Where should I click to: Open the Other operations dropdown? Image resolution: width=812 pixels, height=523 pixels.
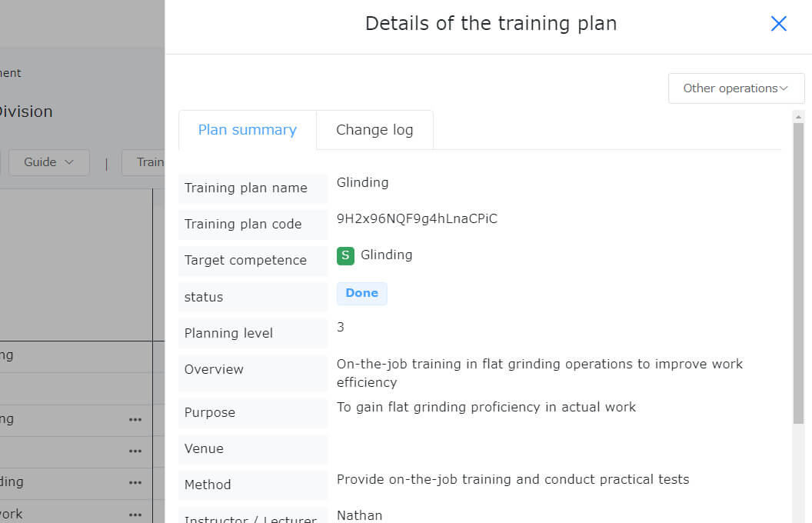pos(736,88)
